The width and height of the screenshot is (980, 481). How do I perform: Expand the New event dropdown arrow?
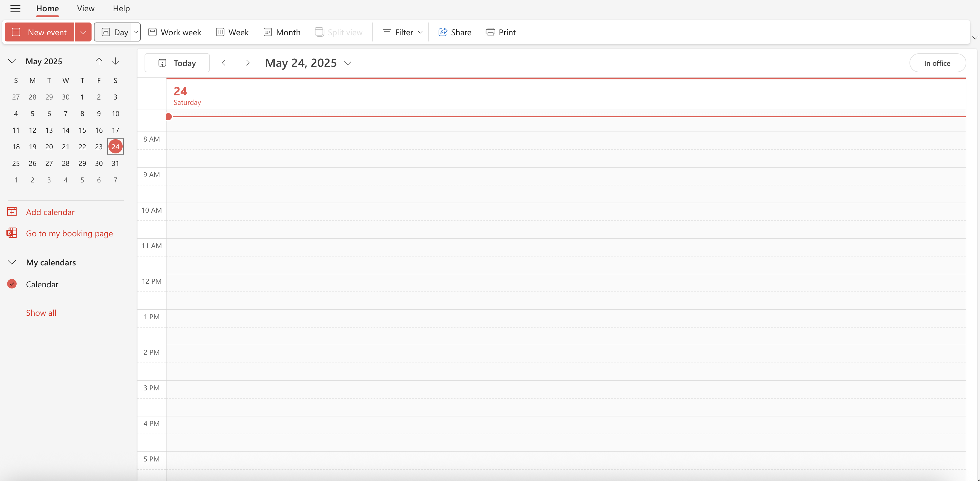click(x=83, y=32)
